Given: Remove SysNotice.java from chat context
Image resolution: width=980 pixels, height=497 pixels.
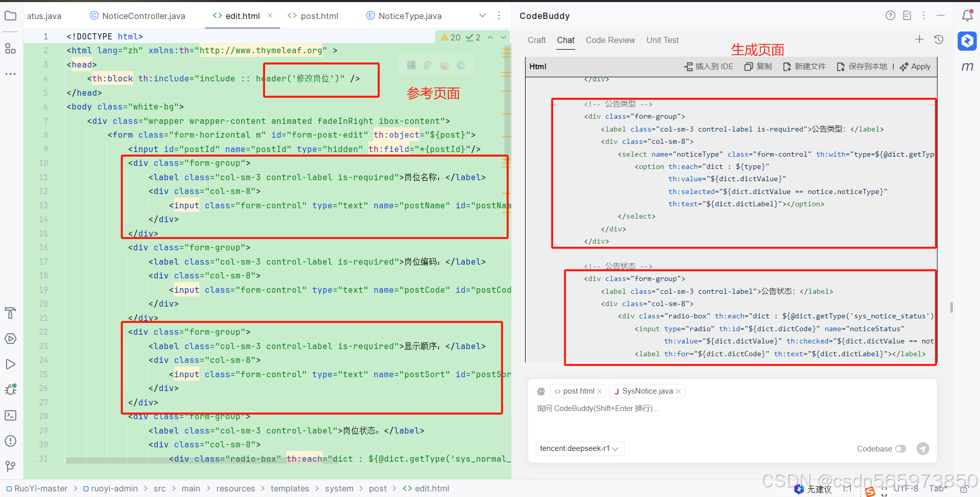Looking at the screenshot, I should 678,392.
